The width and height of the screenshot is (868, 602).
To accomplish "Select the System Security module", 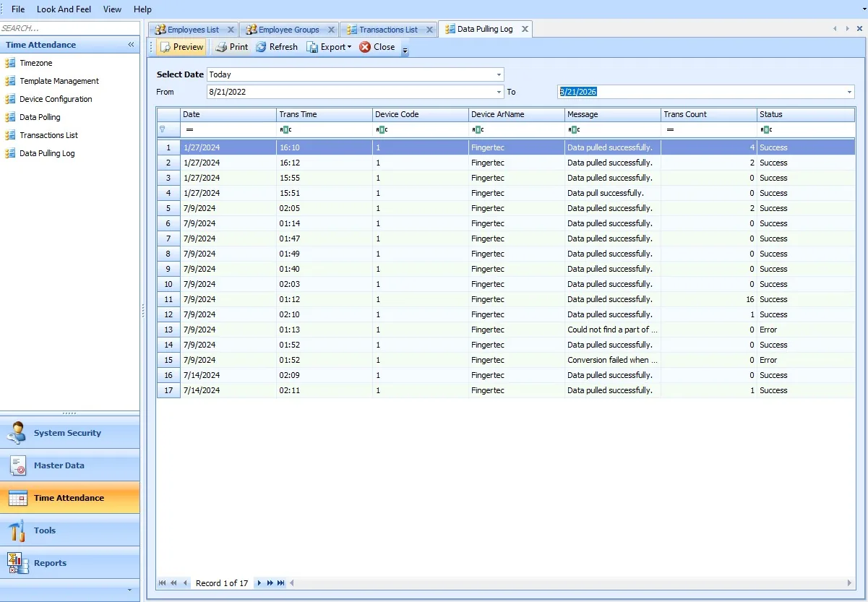I will [x=70, y=433].
